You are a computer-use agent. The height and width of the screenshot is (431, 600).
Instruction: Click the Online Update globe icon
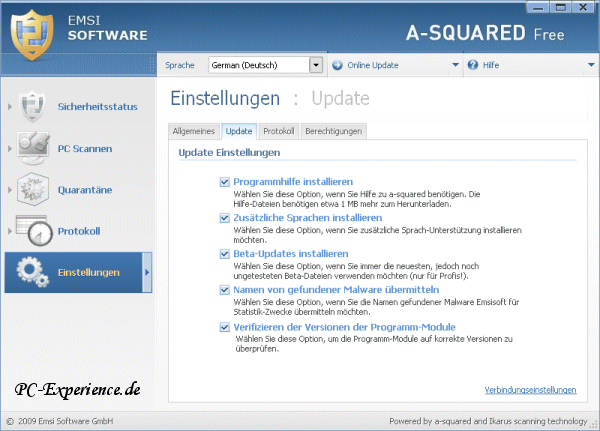point(337,65)
